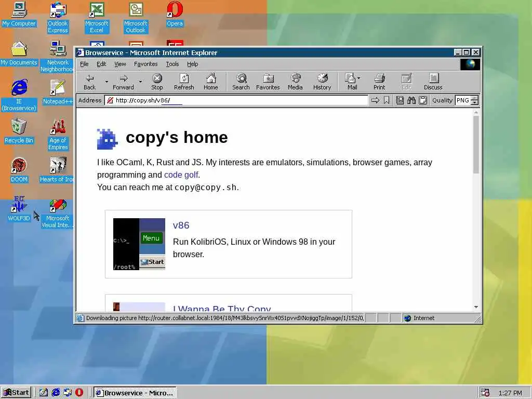
Task: Select the Network Neighborhood desktop icon
Action: [57, 56]
